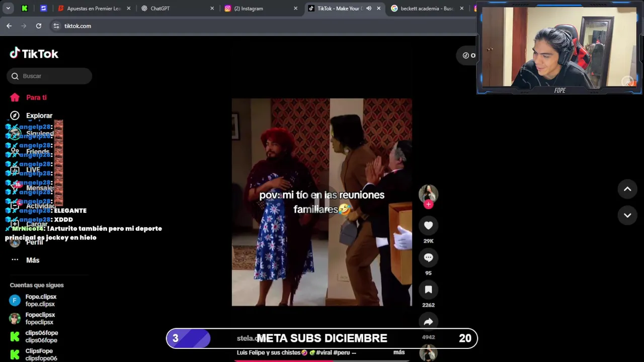Viewport: 644px width, 362px height.
Task: Reload the TikTok page
Action: 38,26
